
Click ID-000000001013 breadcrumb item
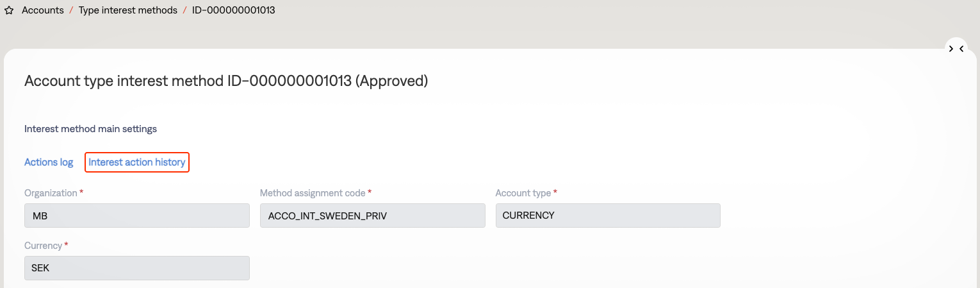coord(234,10)
